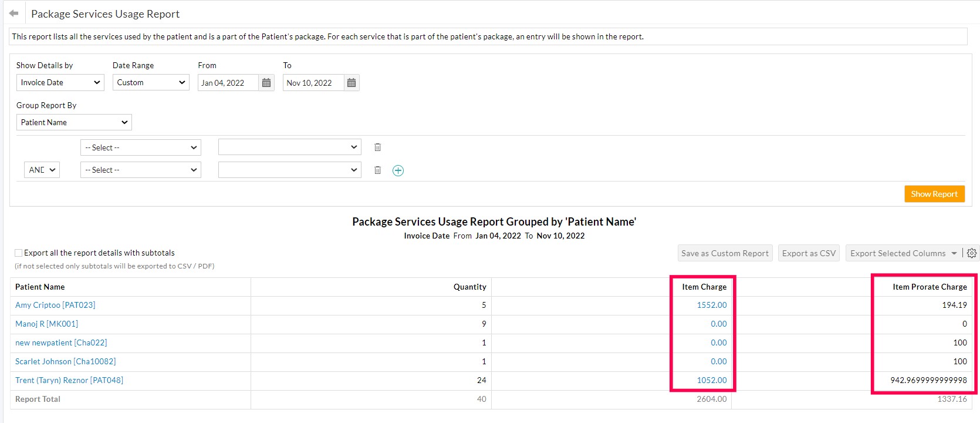Image resolution: width=980 pixels, height=423 pixels.
Task: Click total item charge 2604.00
Action: (712, 399)
